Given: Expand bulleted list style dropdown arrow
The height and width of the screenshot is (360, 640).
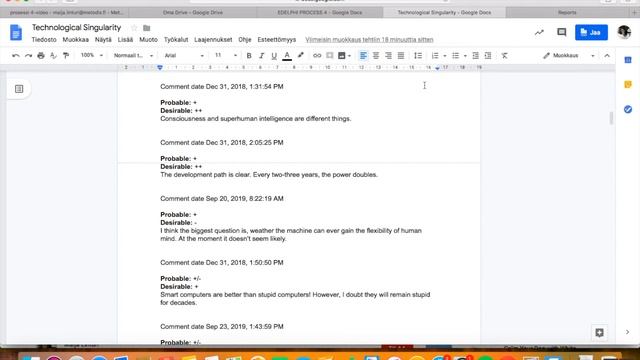Looking at the screenshot, I should pos(465,56).
